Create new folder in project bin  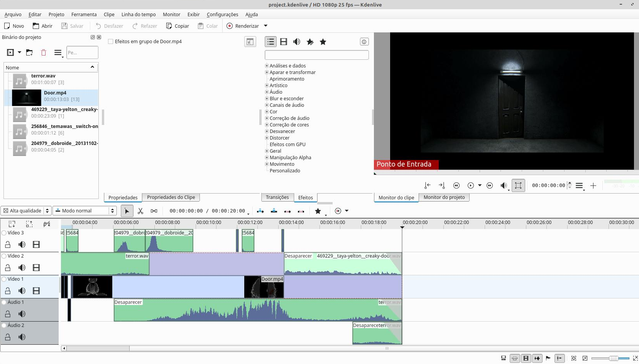pyautogui.click(x=29, y=52)
